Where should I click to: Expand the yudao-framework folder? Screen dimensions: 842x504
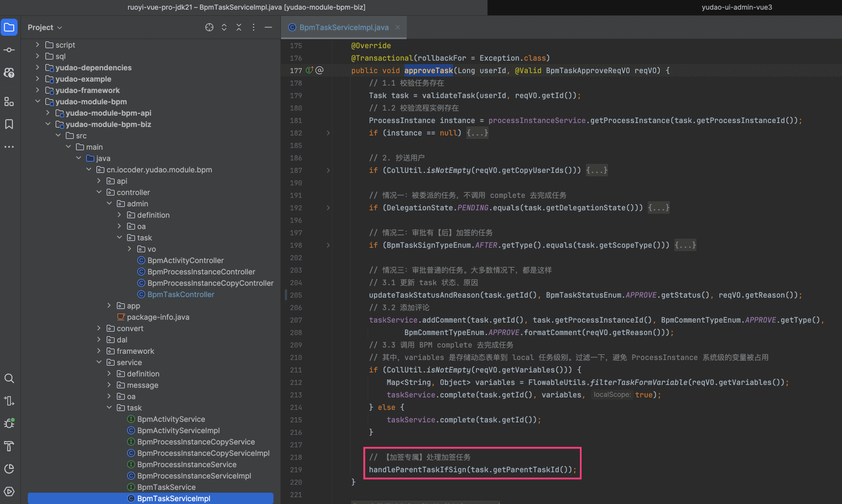pos(37,90)
